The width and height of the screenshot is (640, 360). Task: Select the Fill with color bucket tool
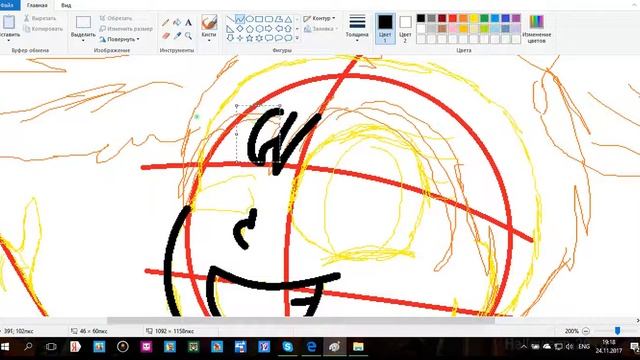[x=177, y=22]
